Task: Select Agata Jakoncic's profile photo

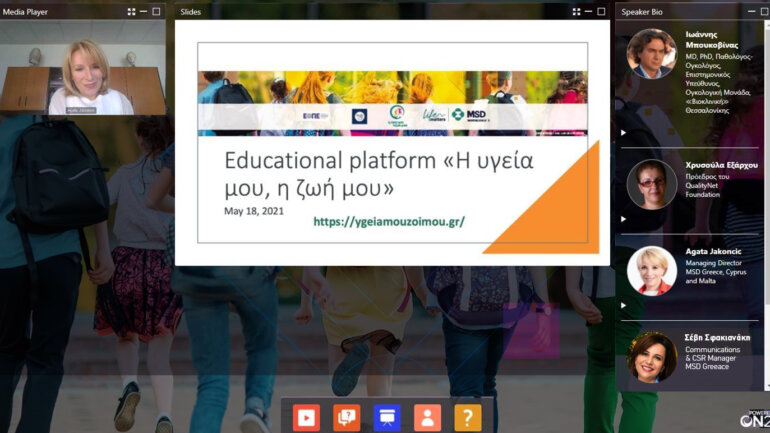Action: [651, 270]
